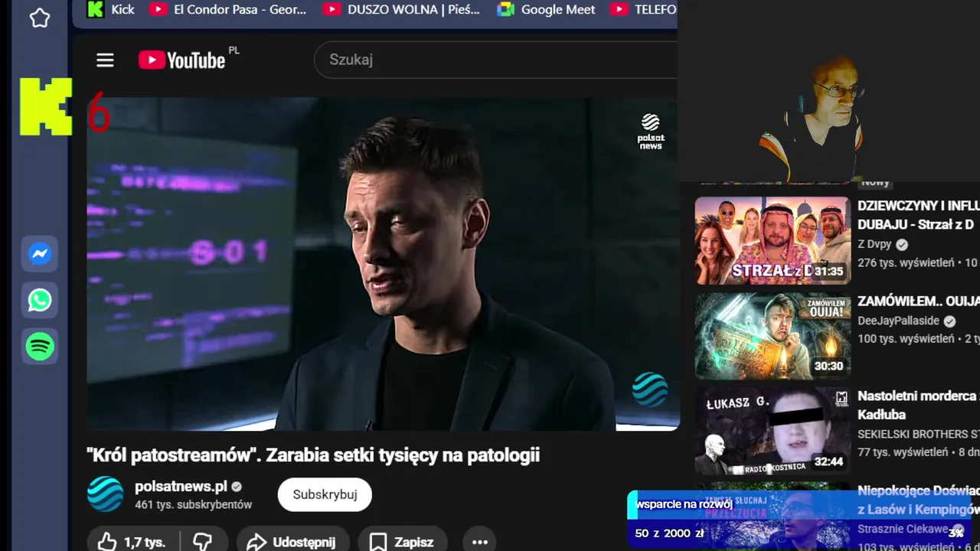Subscribe using the Subskrybuj button
Viewport: 980px width, 551px height.
pyautogui.click(x=325, y=494)
